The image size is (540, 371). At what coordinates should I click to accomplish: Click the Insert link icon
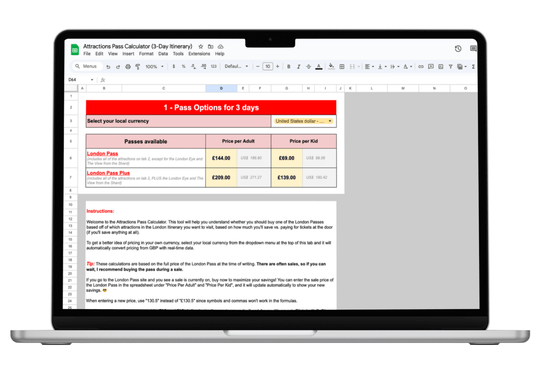tap(420, 66)
